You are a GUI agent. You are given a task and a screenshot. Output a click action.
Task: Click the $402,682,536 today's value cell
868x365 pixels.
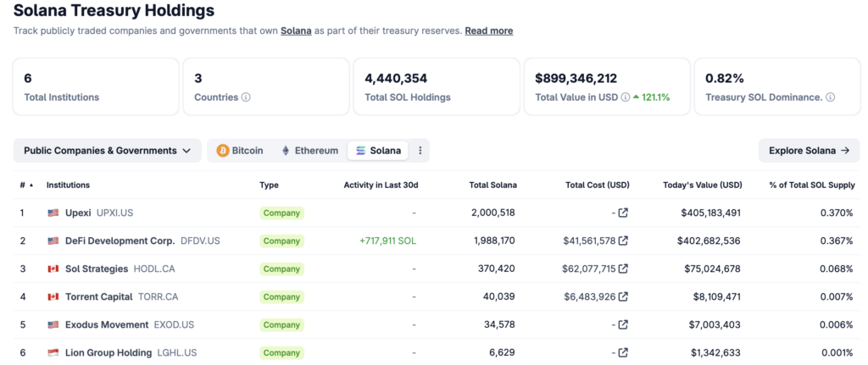(709, 241)
